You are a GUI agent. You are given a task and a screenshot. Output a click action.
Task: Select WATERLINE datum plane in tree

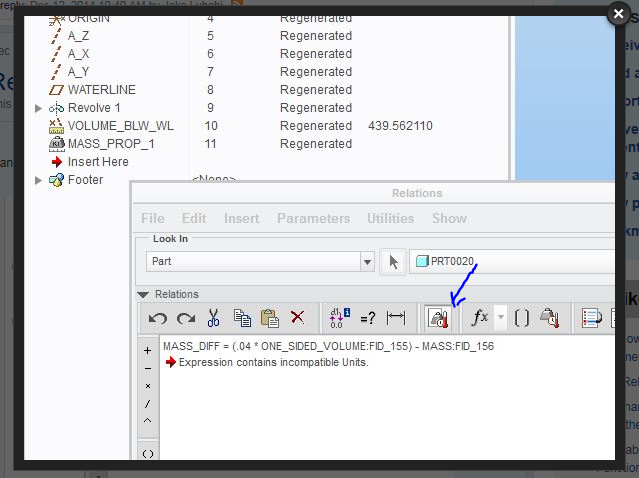101,90
